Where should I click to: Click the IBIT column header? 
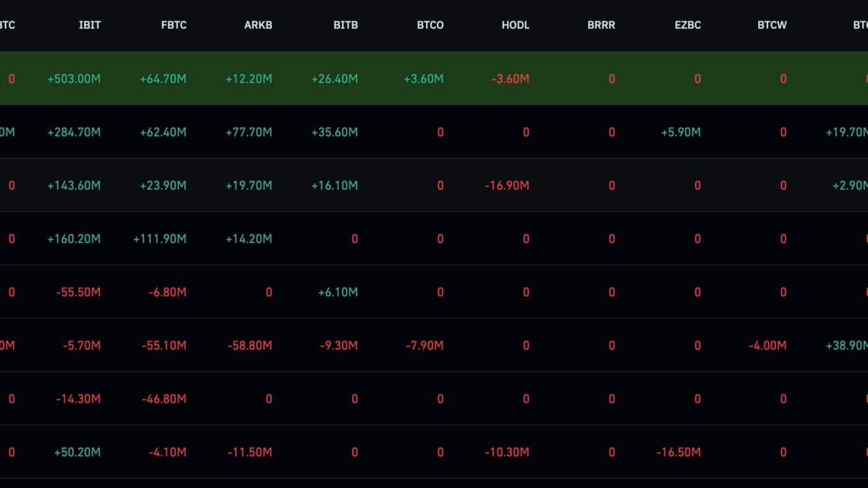(x=90, y=25)
